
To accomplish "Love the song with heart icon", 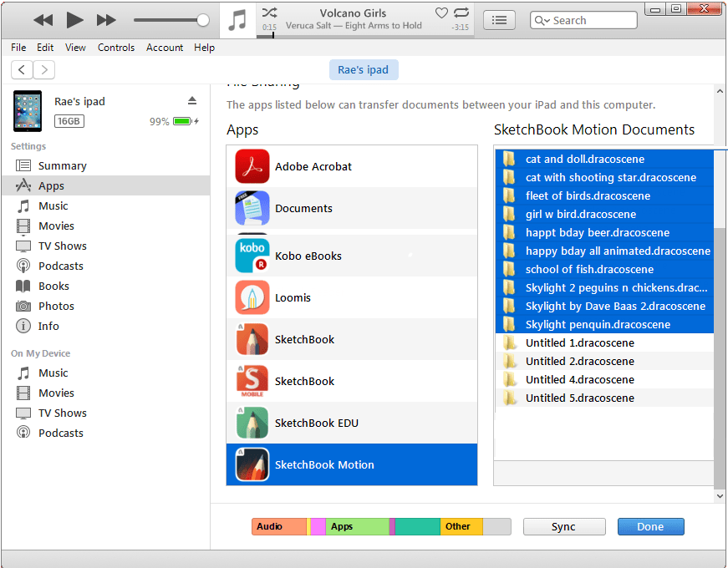I will pyautogui.click(x=441, y=13).
